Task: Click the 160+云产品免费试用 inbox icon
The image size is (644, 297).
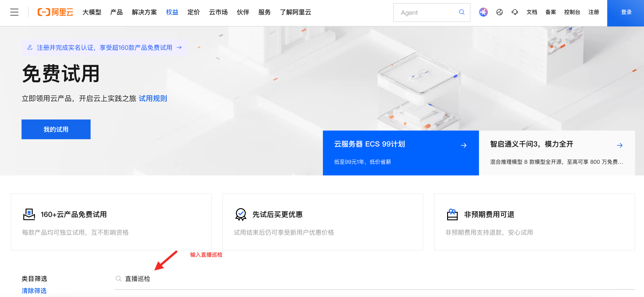Action: click(29, 214)
